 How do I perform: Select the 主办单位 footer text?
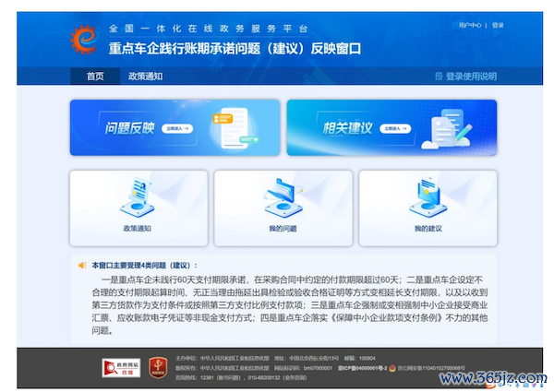coord(223,358)
